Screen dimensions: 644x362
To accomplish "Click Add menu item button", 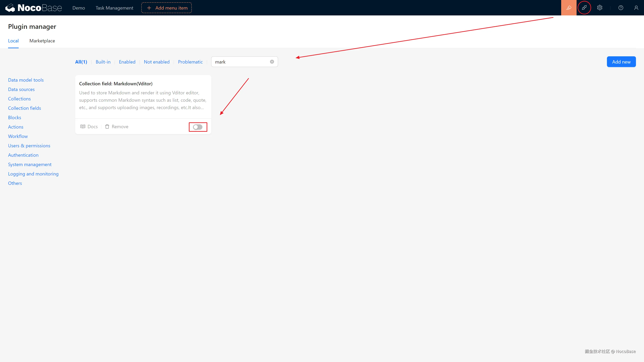I will point(167,8).
